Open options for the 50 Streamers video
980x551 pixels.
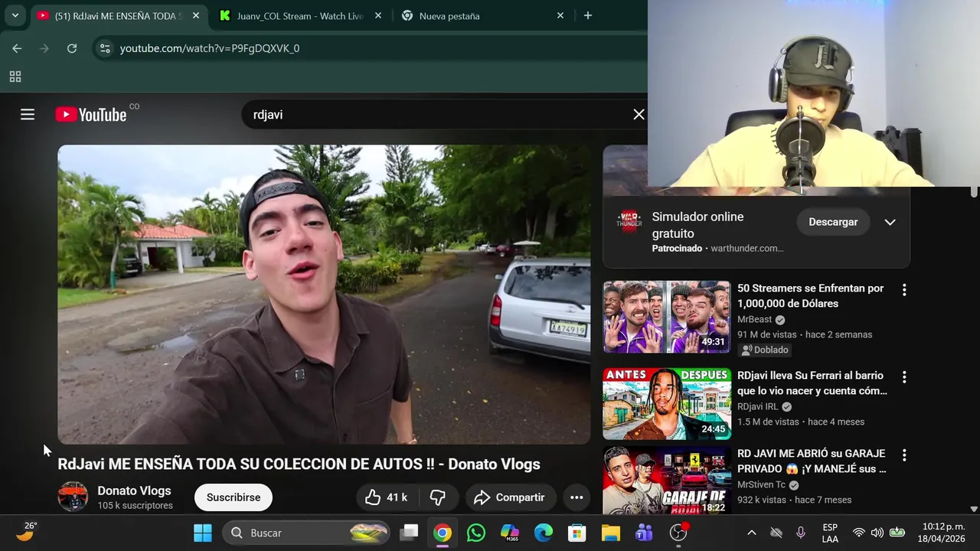tap(904, 290)
